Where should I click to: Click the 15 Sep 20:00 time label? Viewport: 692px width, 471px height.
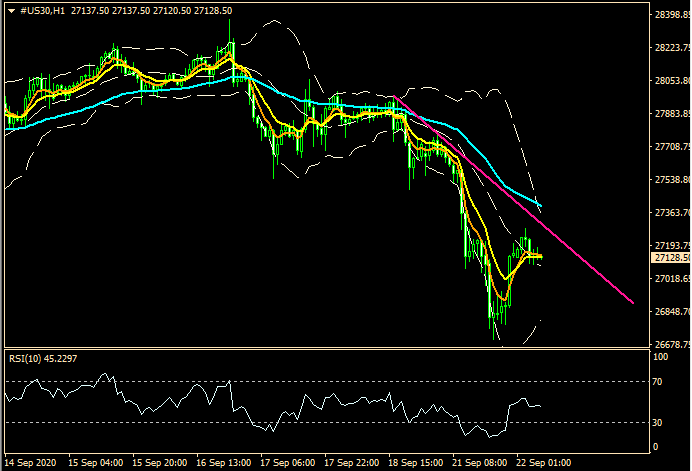pos(160,463)
